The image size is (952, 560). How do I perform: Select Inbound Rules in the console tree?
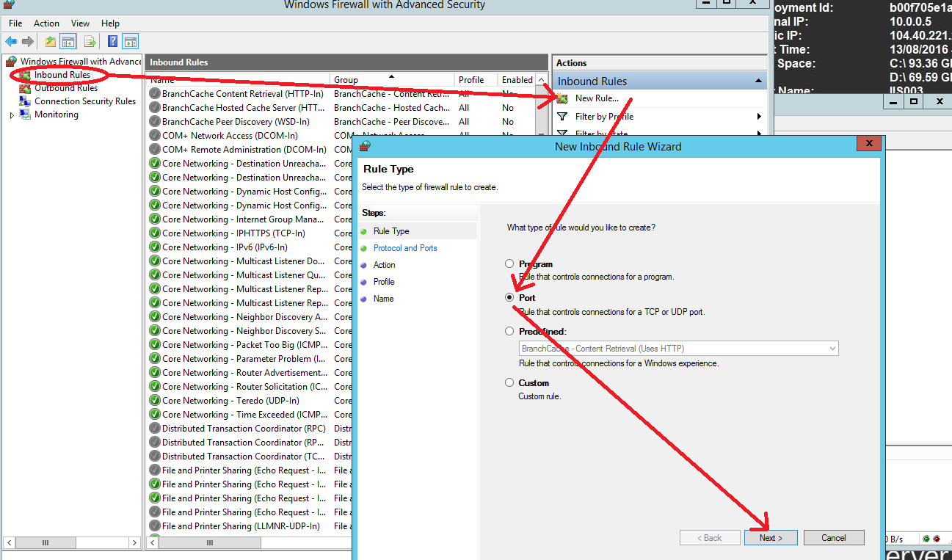[x=62, y=75]
